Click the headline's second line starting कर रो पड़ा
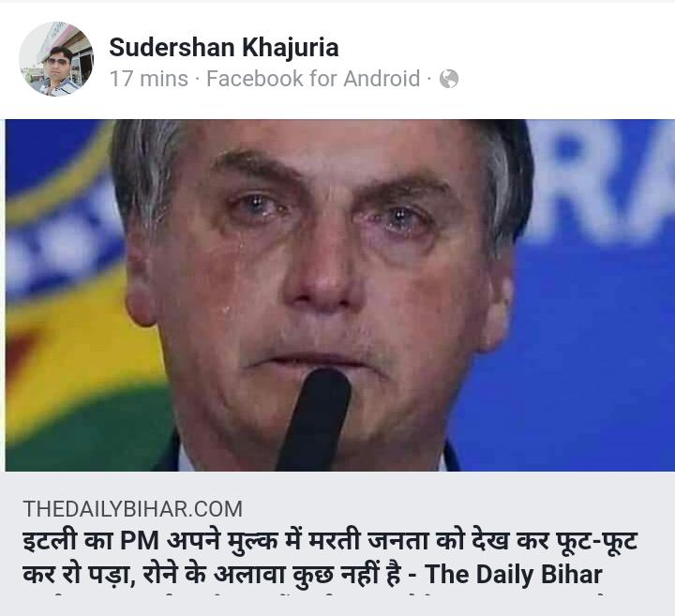Image resolution: width=675 pixels, height=616 pixels. [312, 574]
